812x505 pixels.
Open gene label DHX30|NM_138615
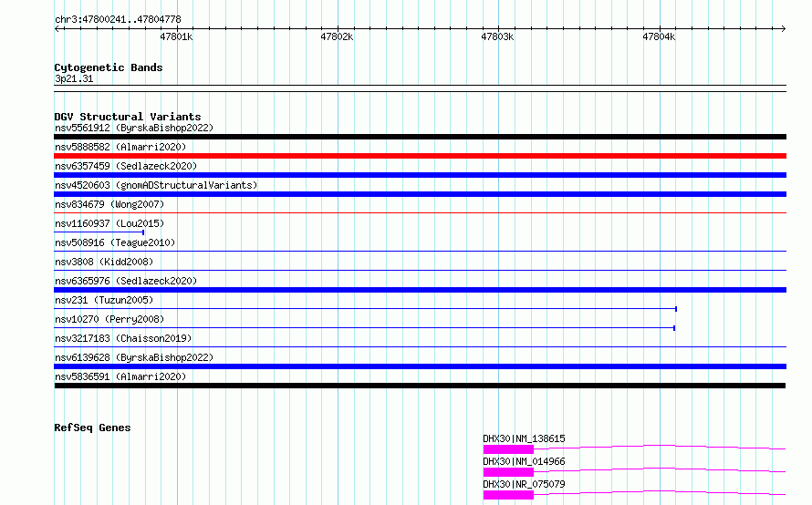tap(524, 438)
